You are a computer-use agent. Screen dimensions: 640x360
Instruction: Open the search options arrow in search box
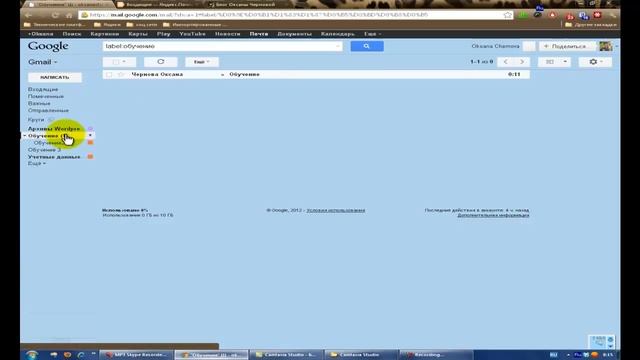pyautogui.click(x=338, y=46)
